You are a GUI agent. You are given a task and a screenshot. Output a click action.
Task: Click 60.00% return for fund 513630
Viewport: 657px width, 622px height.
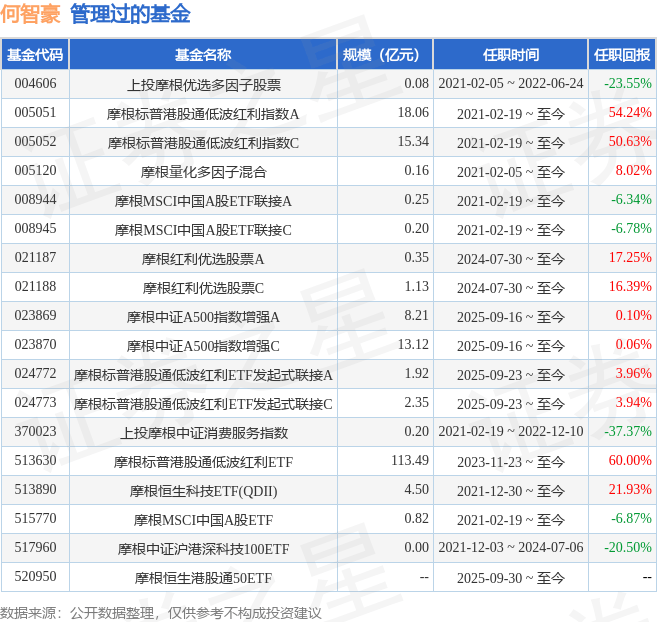tap(630, 462)
